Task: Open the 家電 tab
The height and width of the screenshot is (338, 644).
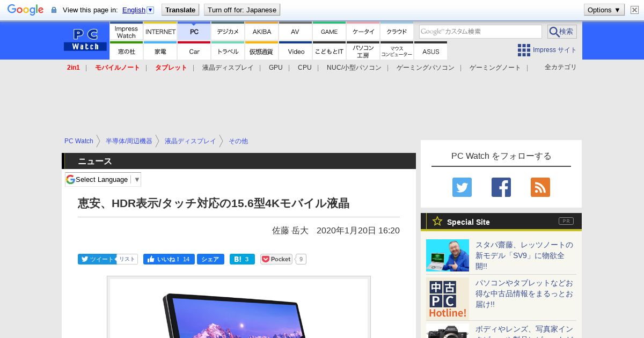Action: tap(160, 51)
